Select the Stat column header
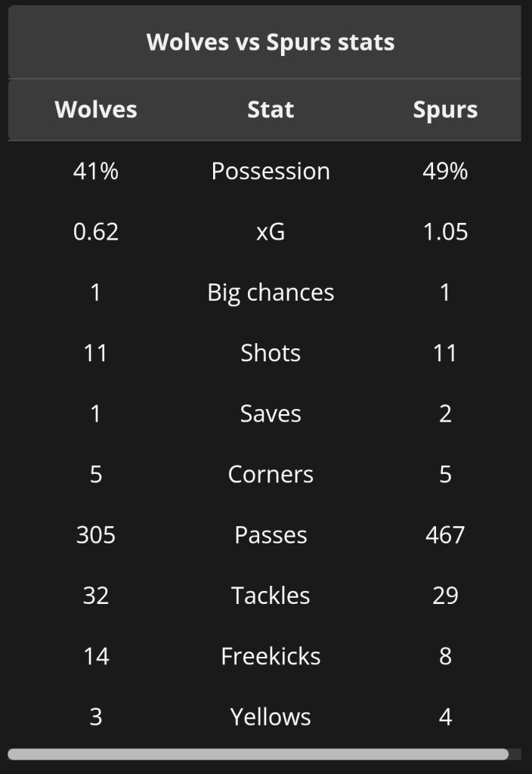Image resolution: width=532 pixels, height=774 pixels. pos(271,110)
